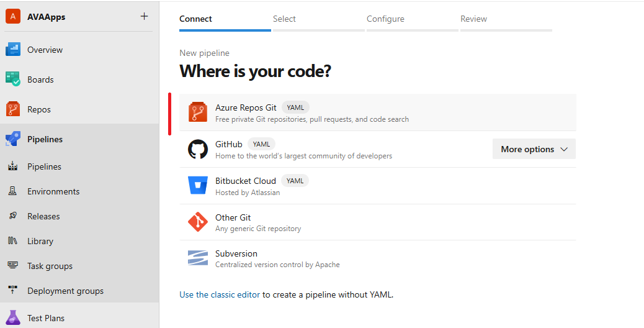
Task: Open the Environments label
Action: tap(53, 191)
